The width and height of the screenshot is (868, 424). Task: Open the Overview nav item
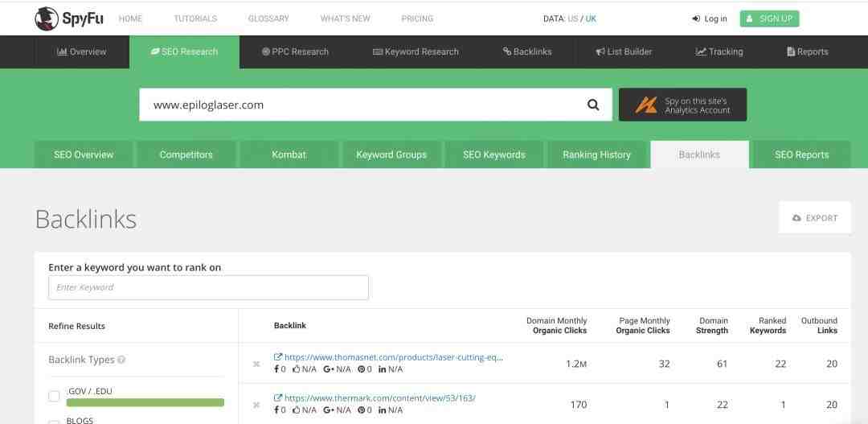[81, 51]
